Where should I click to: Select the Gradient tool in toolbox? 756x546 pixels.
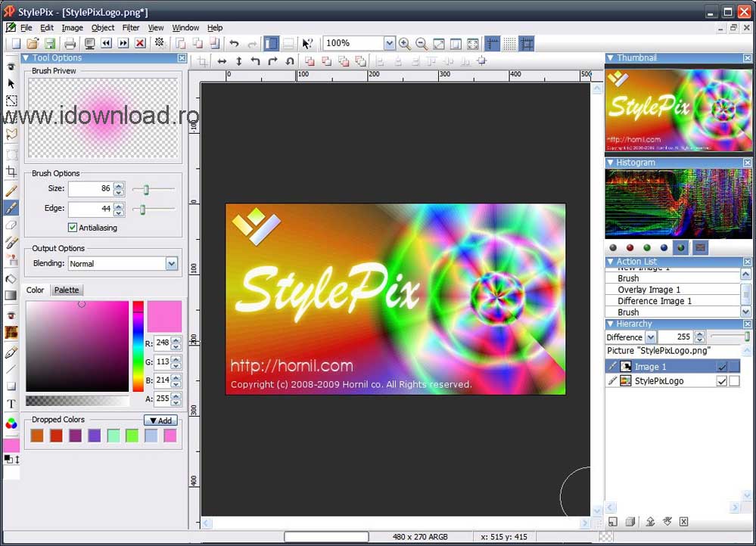coord(11,296)
